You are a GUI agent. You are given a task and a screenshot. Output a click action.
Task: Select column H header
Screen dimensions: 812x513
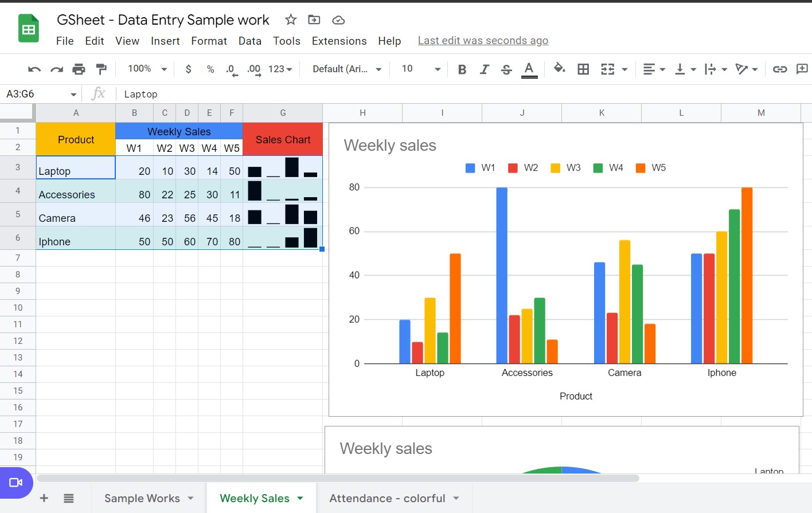tap(362, 113)
